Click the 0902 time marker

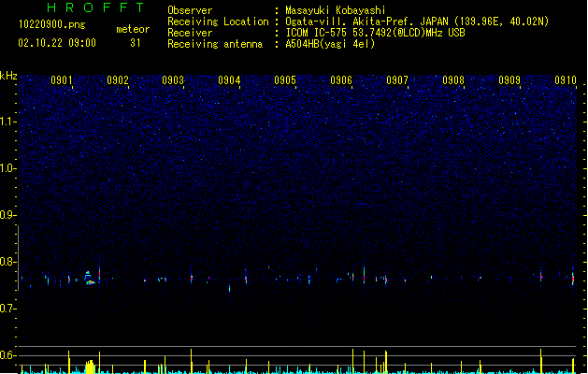(x=118, y=80)
